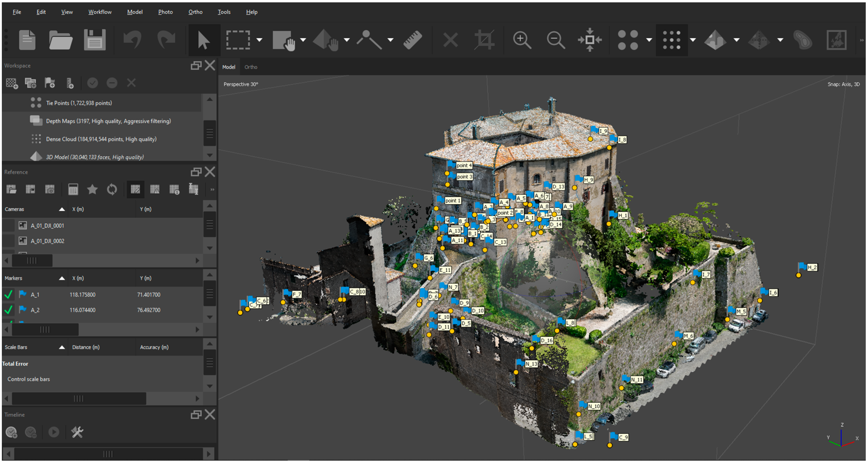Expand the dense cloud view mode dropdown
This screenshot has width=868, height=464.
(693, 40)
